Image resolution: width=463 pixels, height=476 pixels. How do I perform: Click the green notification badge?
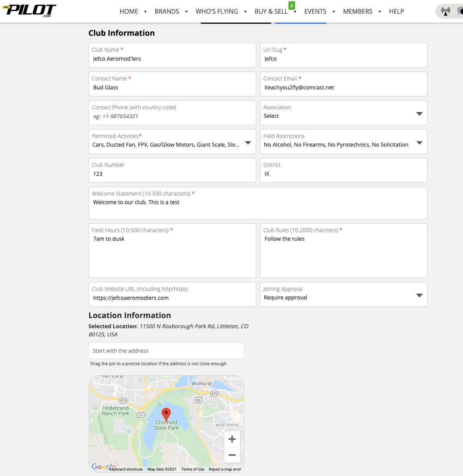click(x=292, y=5)
